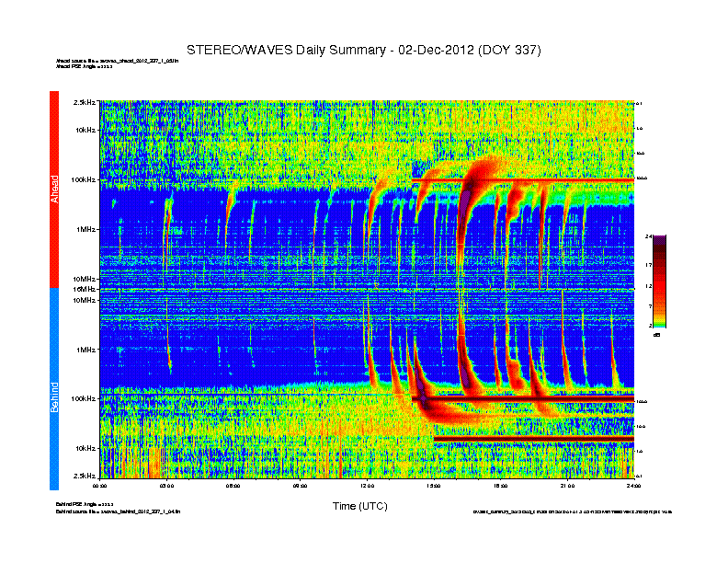Image resolution: width=728 pixels, height=563 pixels.
Task: Click the 100kHz label in the Ahead panel
Action: 84,179
